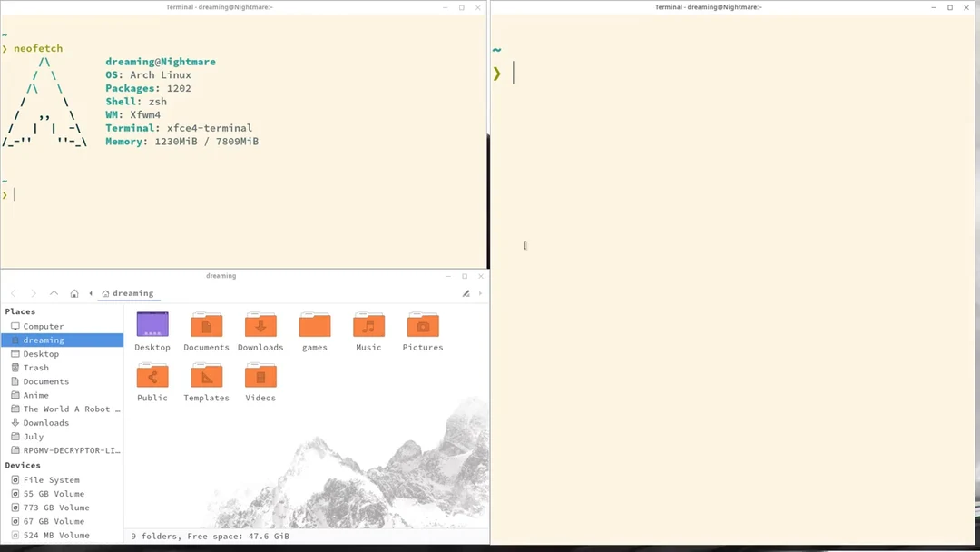Open the Public shared folder
980x552 pixels.
click(152, 376)
